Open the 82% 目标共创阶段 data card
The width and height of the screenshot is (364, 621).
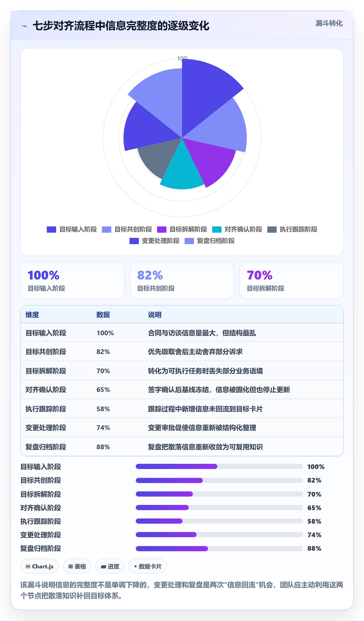tap(182, 280)
